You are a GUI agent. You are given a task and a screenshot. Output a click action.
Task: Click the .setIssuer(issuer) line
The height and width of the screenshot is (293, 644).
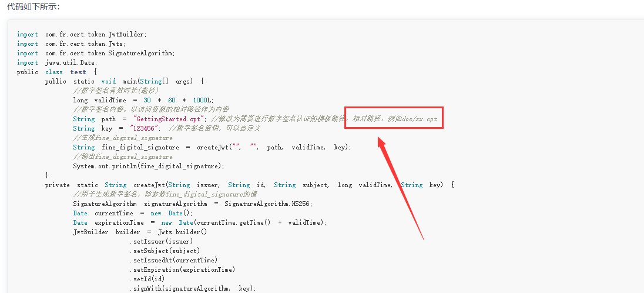click(162, 241)
